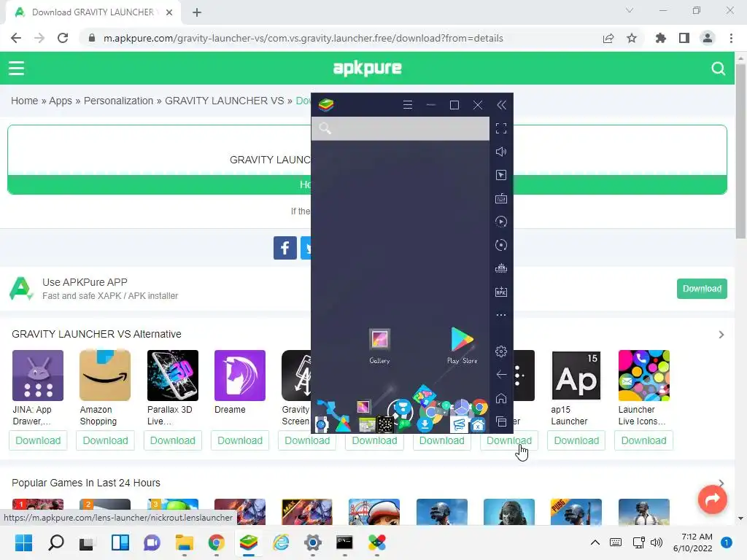Open a new tab in Chrome
This screenshot has width=747, height=560.
pyautogui.click(x=197, y=12)
